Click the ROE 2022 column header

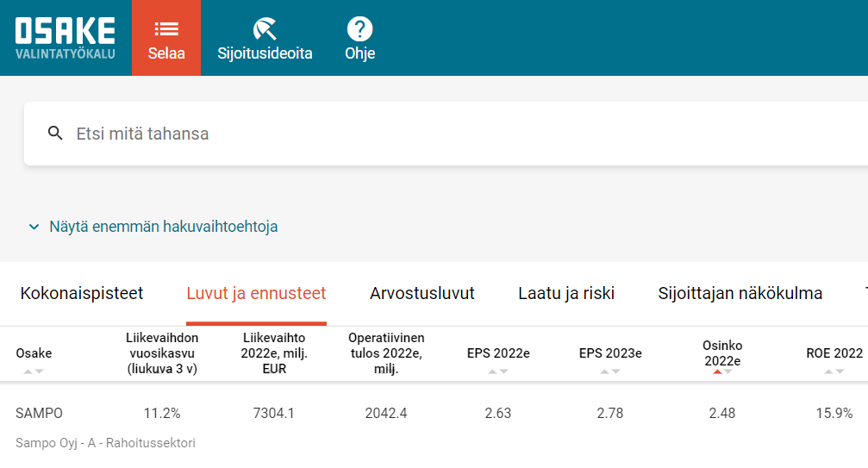(834, 353)
